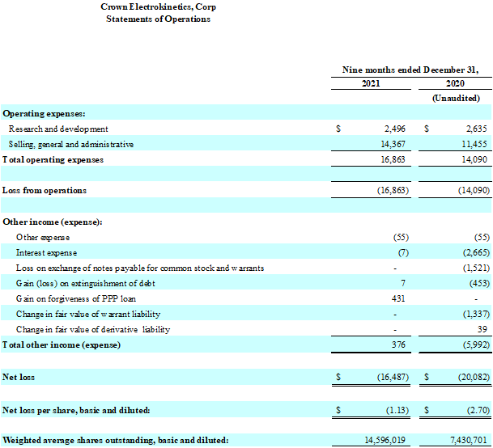Click the Operating expenses section label
The height and width of the screenshot is (448, 493).
click(x=44, y=114)
